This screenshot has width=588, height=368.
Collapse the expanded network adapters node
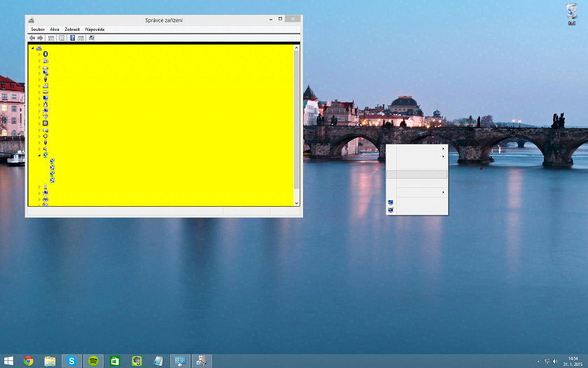[40, 155]
